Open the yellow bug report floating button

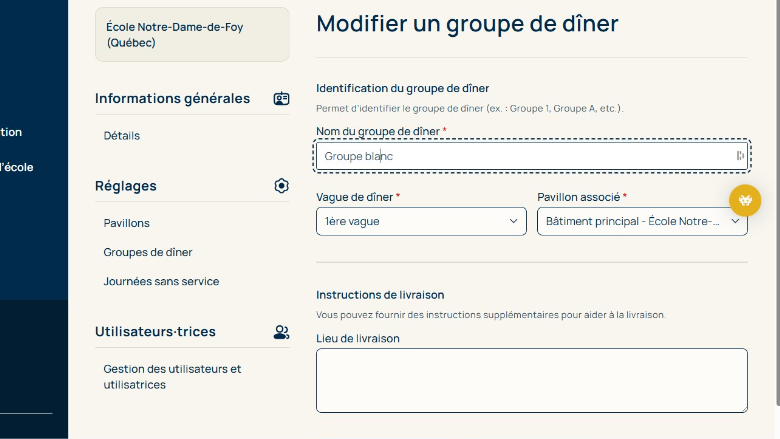[x=744, y=200]
